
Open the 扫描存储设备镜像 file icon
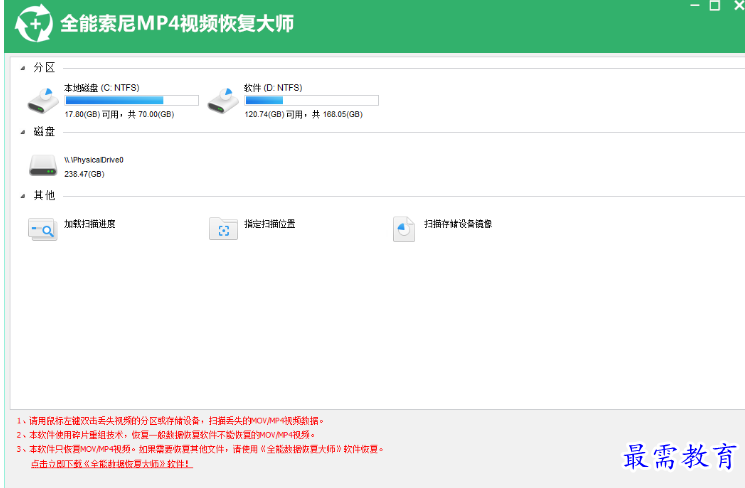coord(404,229)
